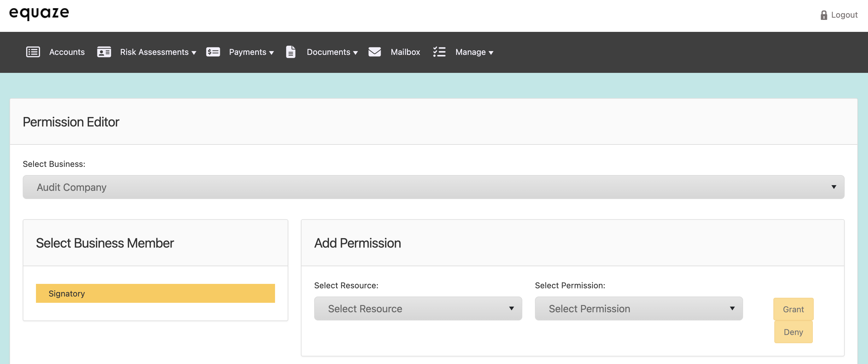This screenshot has height=364, width=868.
Task: Click the Logout link
Action: 844,15
